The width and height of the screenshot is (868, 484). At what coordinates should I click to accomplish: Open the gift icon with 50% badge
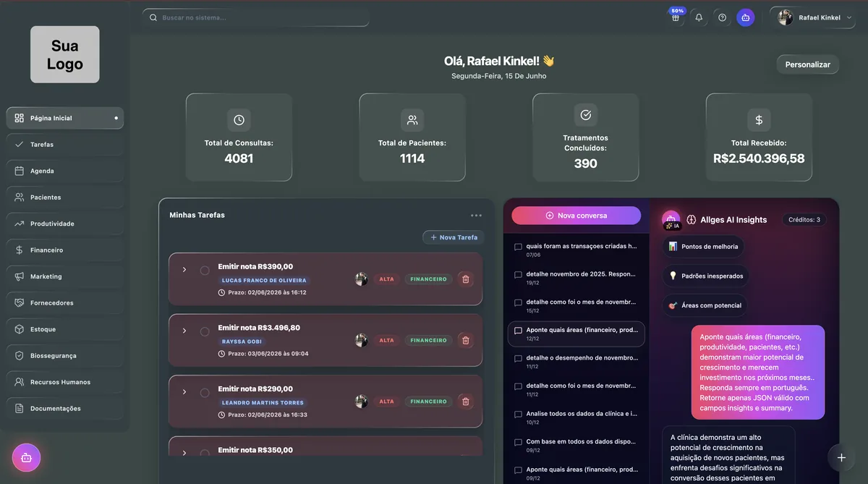pos(676,17)
